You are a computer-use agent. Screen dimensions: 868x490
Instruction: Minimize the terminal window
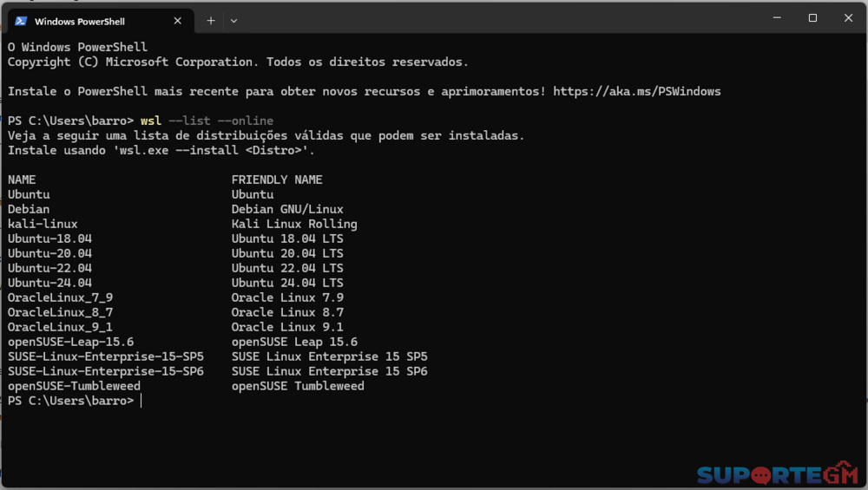coord(773,17)
